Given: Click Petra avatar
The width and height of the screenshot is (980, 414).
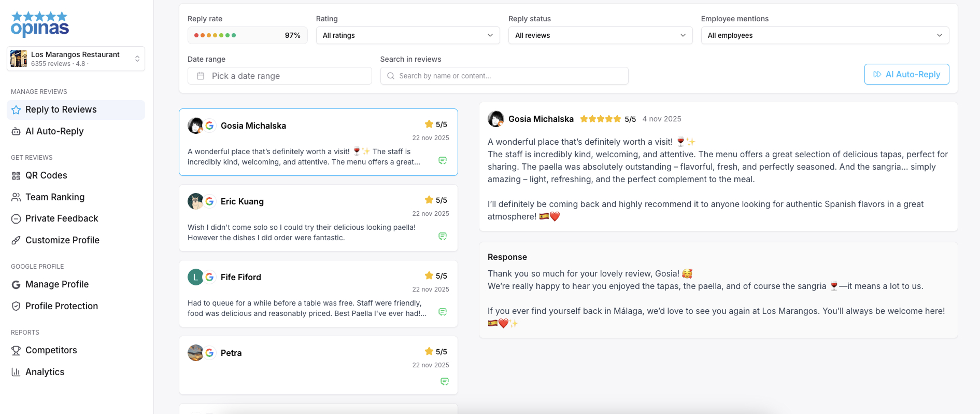Looking at the screenshot, I should coord(195,353).
